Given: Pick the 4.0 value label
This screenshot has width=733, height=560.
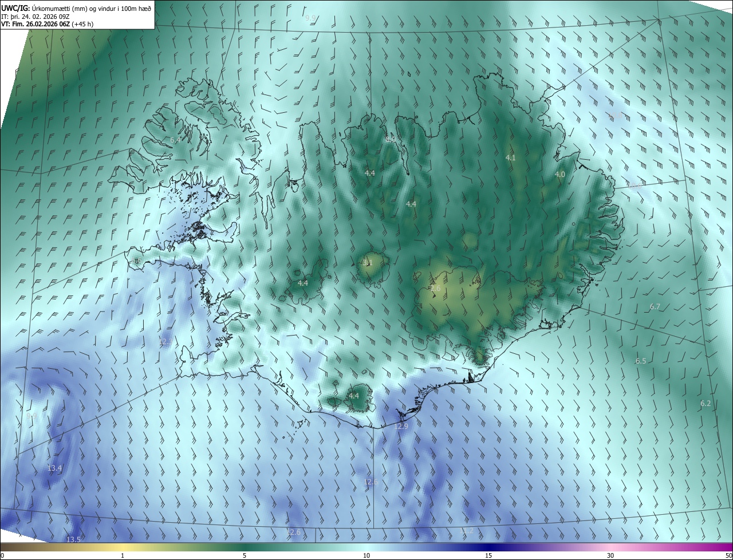Looking at the screenshot, I should (560, 175).
